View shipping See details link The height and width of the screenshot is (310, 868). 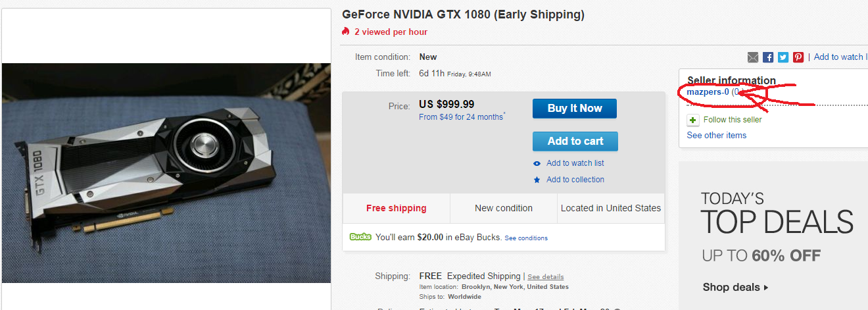point(545,276)
